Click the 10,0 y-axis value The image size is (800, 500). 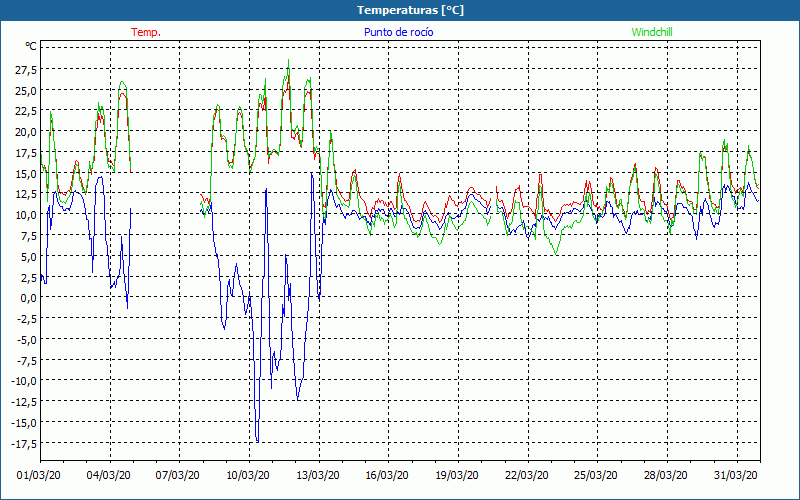tap(26, 215)
